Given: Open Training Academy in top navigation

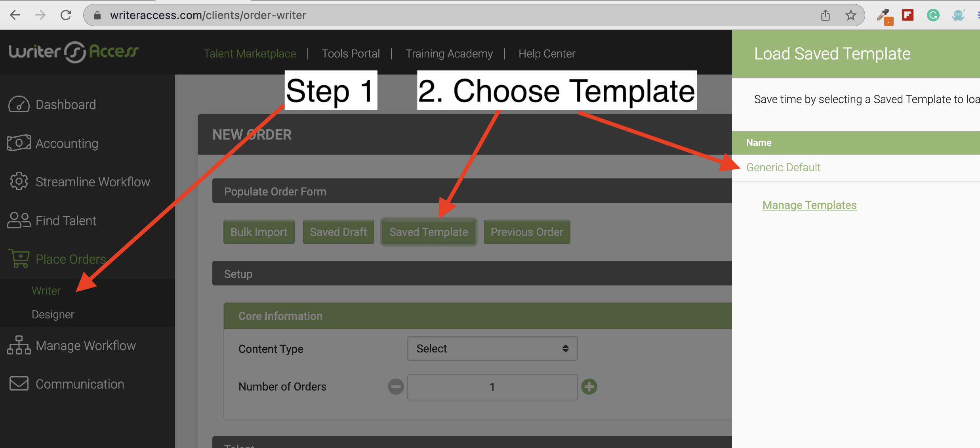Looking at the screenshot, I should tap(449, 54).
